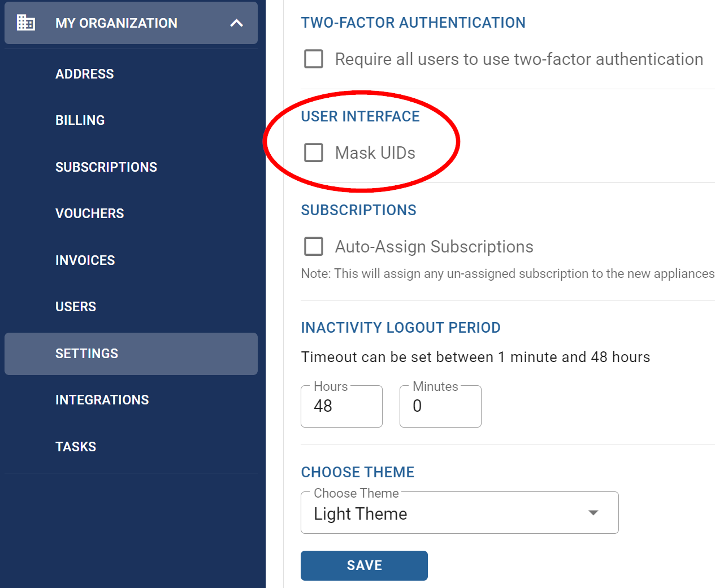
Task: Collapse the My Organization menu chevron
Action: pyautogui.click(x=237, y=23)
